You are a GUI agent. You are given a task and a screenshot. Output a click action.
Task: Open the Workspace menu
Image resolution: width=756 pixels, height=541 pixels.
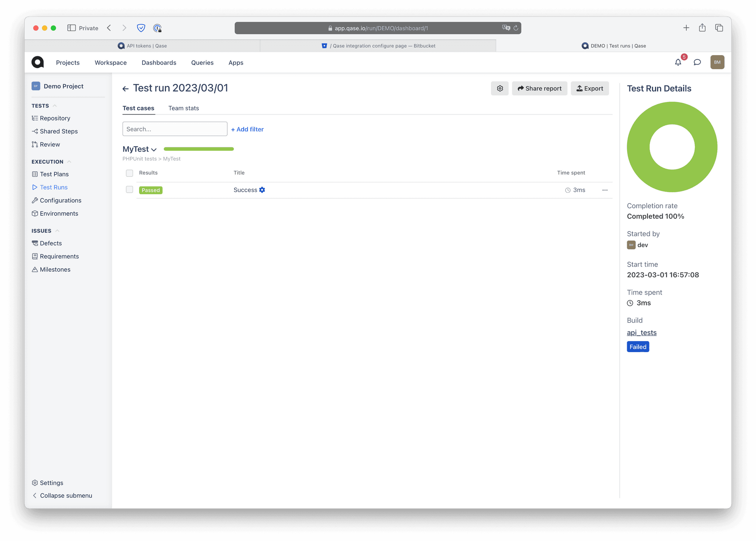(111, 63)
